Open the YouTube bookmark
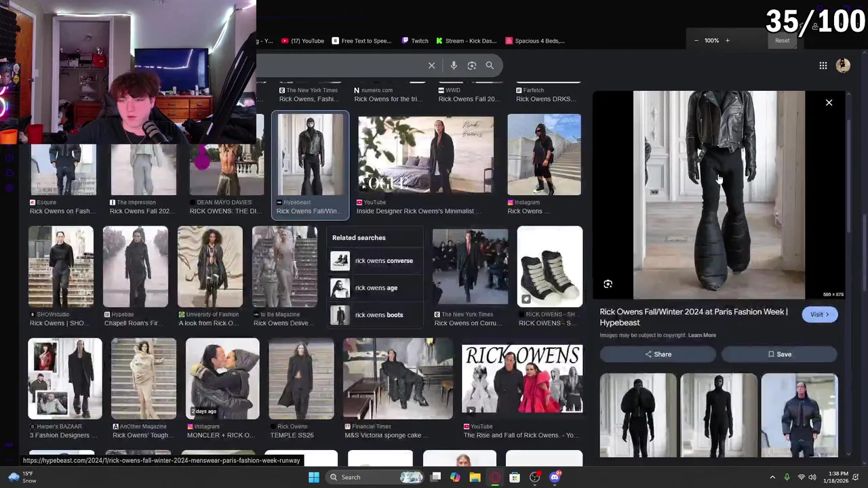Screen dimensions: 868x488 tap(302, 41)
